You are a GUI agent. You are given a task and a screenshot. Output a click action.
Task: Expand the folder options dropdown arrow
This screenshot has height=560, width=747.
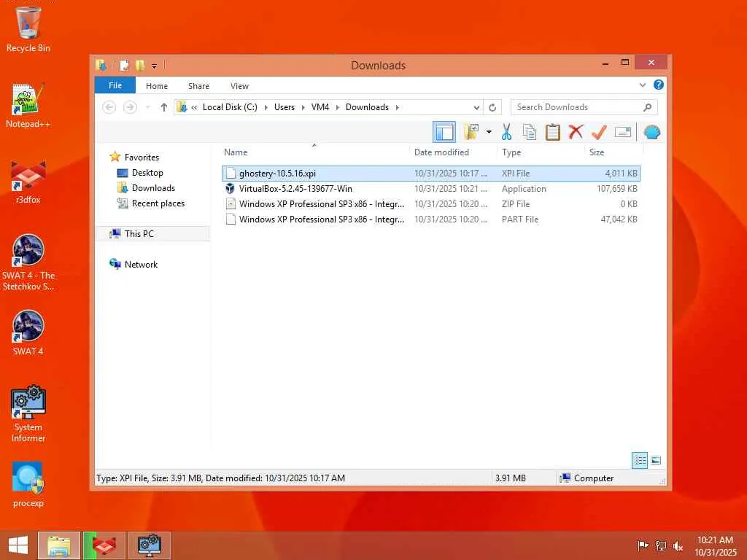click(489, 132)
